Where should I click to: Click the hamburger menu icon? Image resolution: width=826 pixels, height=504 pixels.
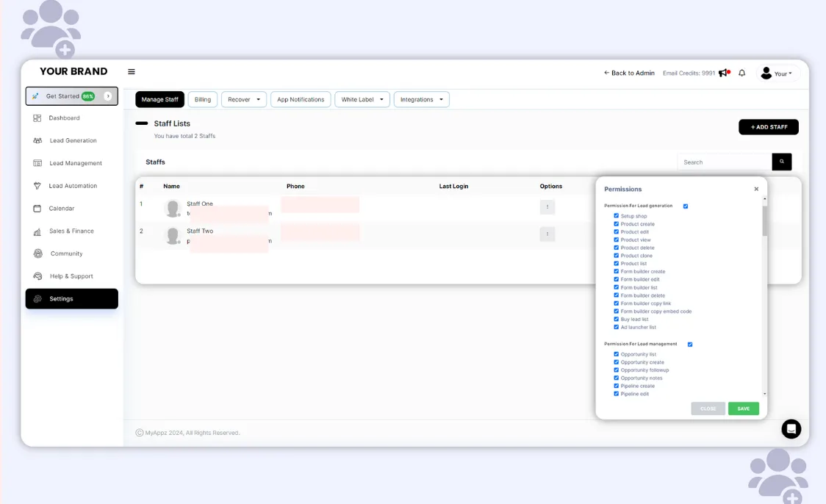pyautogui.click(x=132, y=72)
